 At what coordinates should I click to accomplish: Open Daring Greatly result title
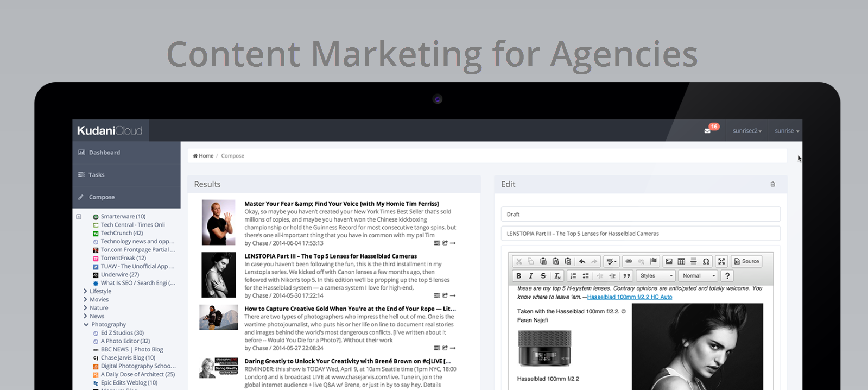tap(347, 361)
